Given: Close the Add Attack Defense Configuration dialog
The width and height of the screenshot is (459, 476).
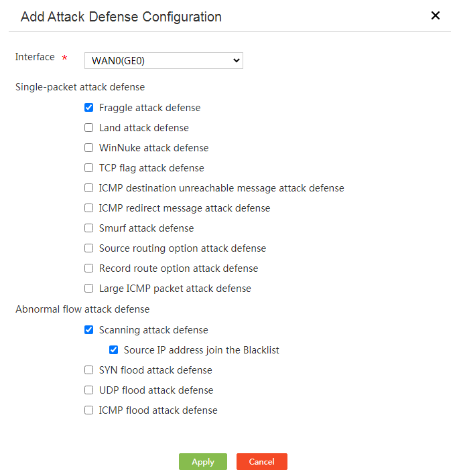Looking at the screenshot, I should point(435,15).
